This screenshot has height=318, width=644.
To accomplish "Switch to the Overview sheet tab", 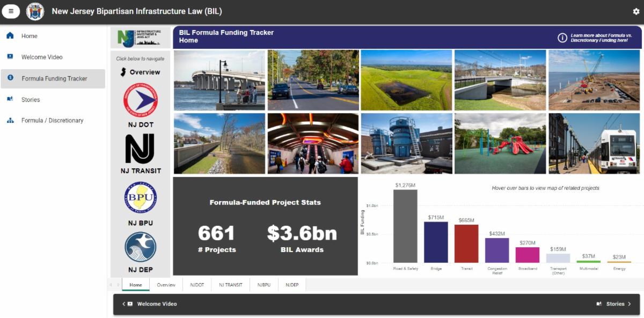I will (x=166, y=285).
